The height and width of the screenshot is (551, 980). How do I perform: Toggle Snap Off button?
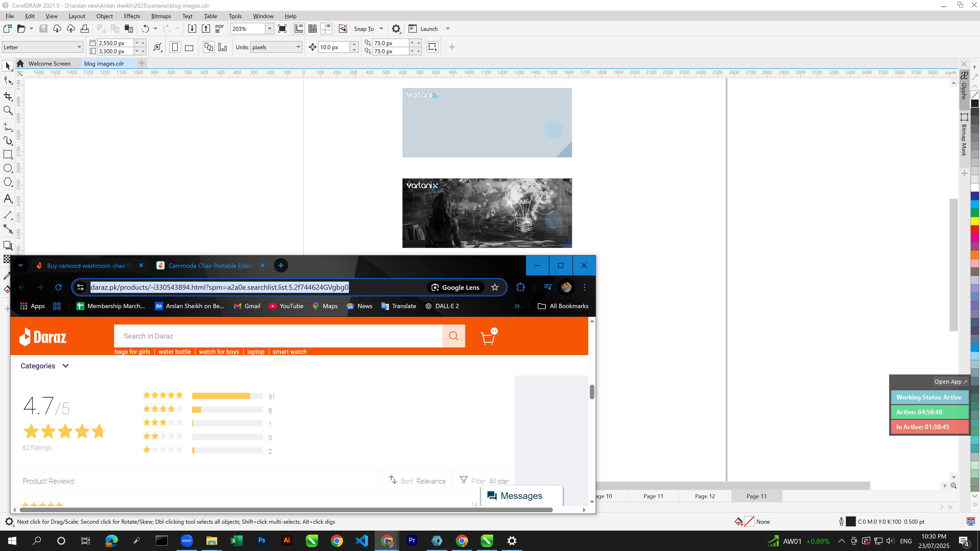point(343,29)
